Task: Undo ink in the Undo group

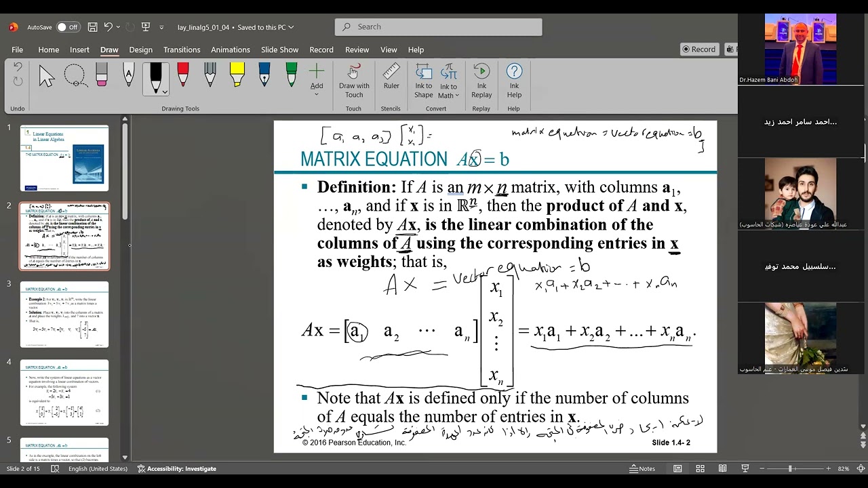Action: pos(18,67)
